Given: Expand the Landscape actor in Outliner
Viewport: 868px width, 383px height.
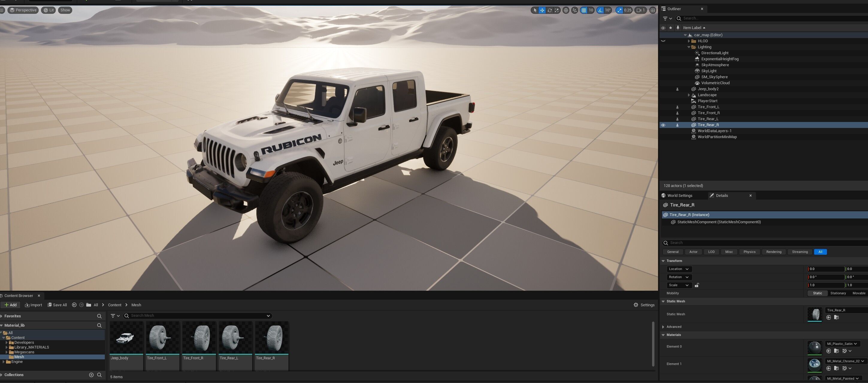Looking at the screenshot, I should pyautogui.click(x=689, y=95).
